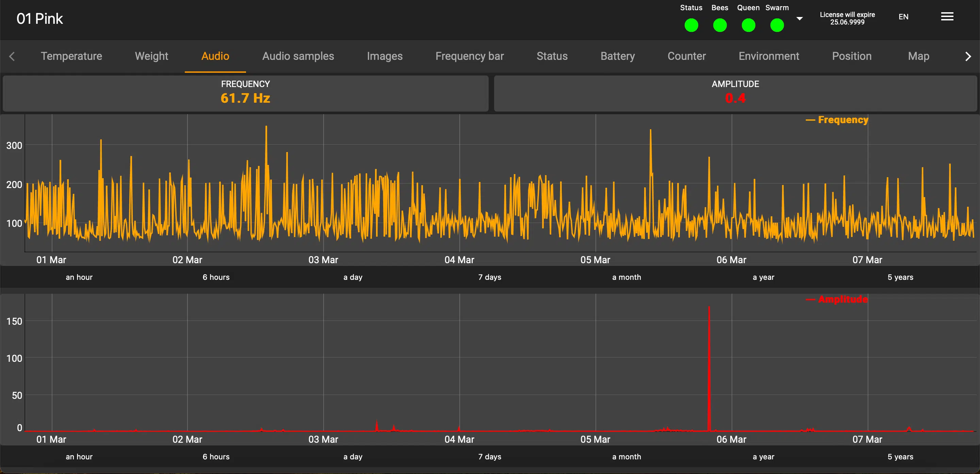
Task: Set frequency chart range to an hour
Action: pyautogui.click(x=79, y=277)
